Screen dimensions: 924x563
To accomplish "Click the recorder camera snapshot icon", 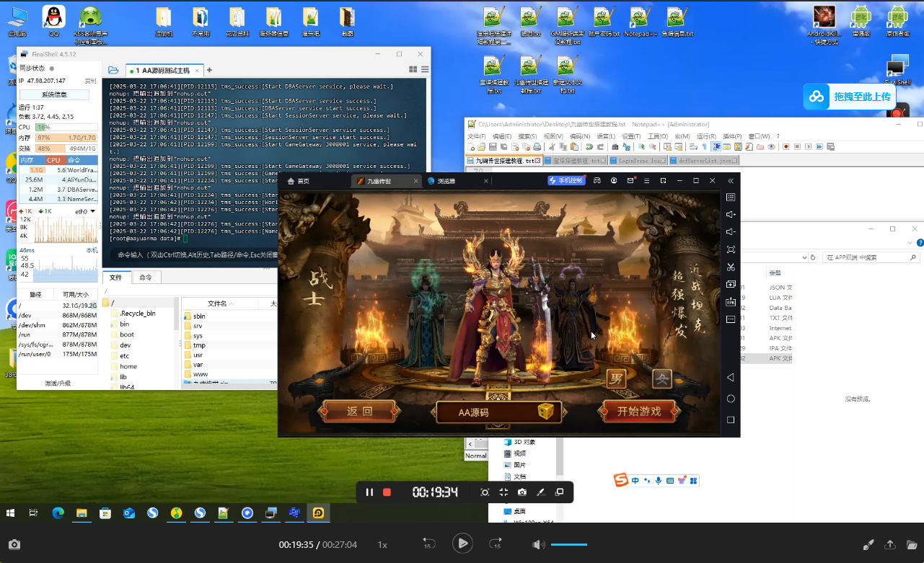I will coord(522,492).
